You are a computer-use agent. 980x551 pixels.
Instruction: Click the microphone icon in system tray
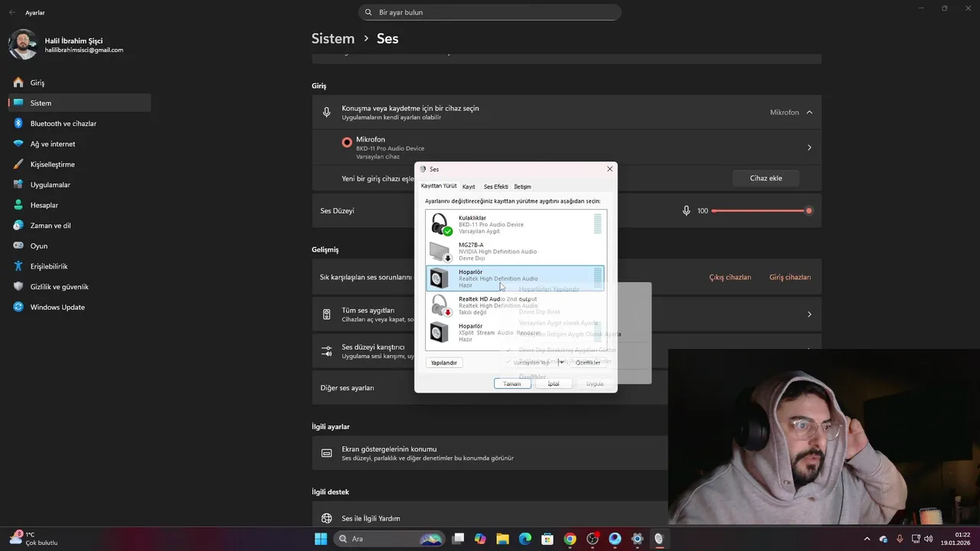tap(900, 539)
